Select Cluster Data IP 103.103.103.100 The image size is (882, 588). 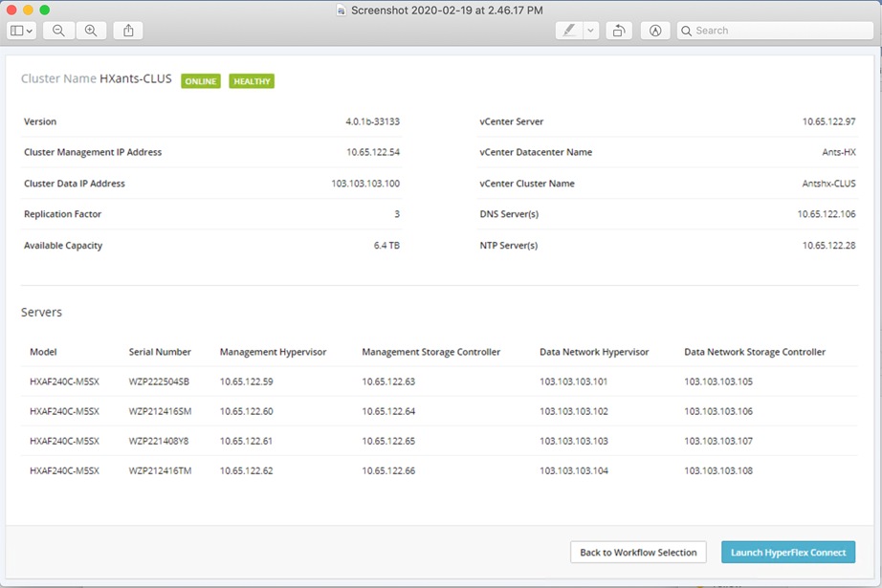(x=365, y=184)
